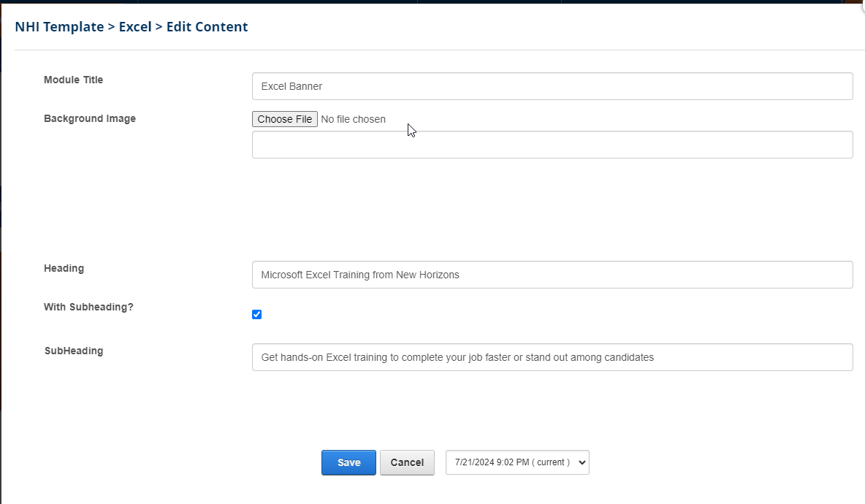Save the module content changes
Screen dimensions: 865x504
tap(348, 462)
